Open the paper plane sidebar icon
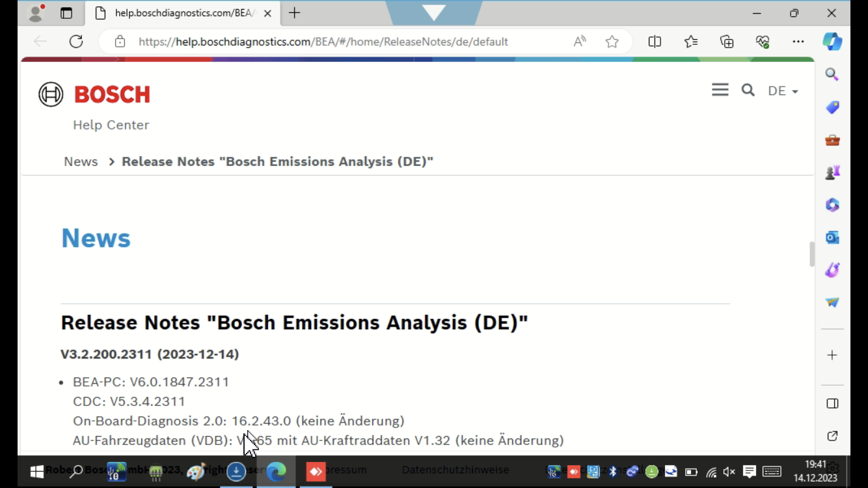 (832, 303)
